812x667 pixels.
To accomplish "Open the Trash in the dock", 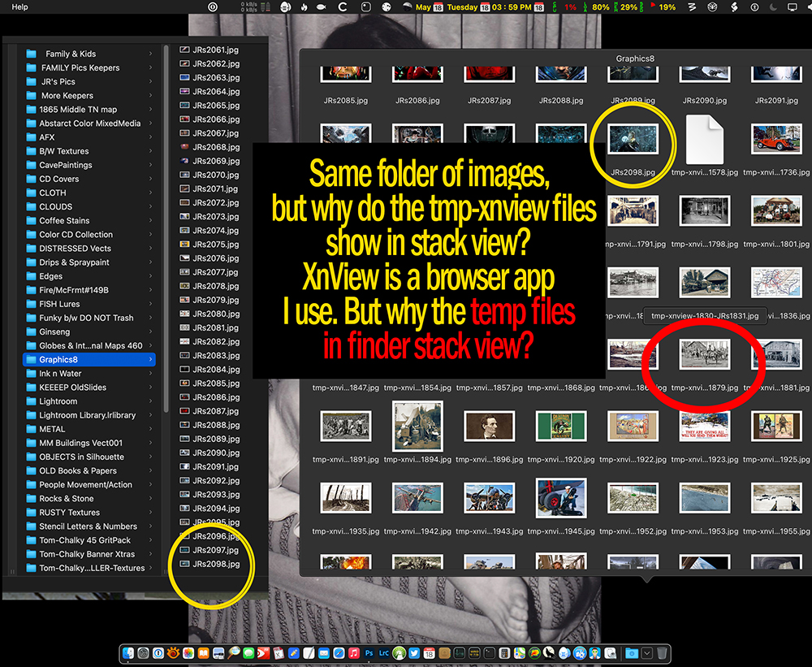I will click(x=662, y=653).
